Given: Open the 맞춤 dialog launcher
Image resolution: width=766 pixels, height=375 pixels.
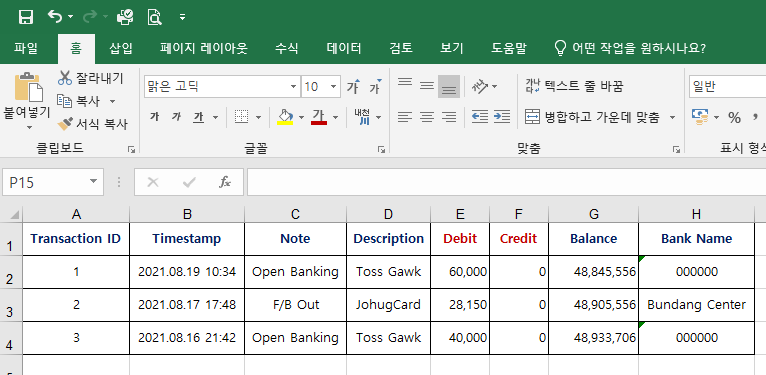Looking at the screenshot, I should pos(676,149).
